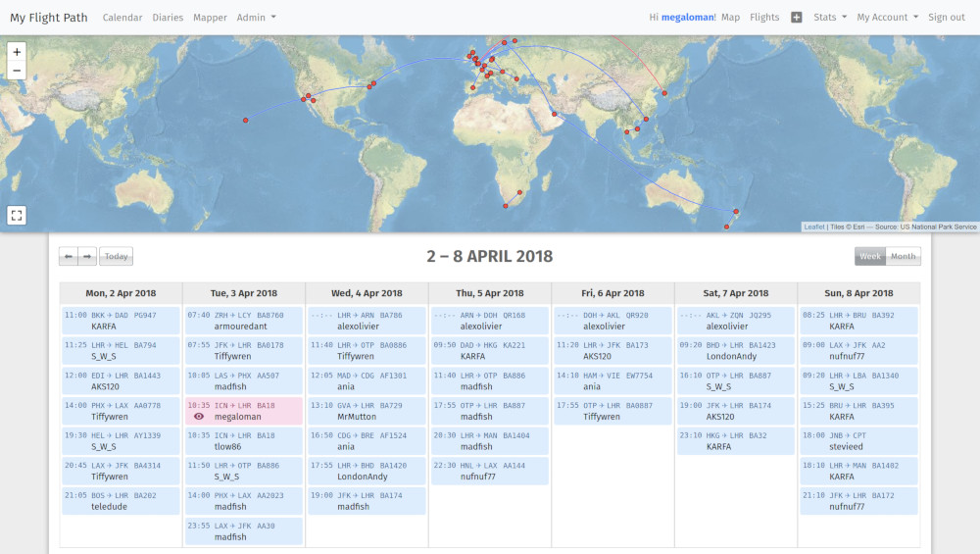This screenshot has width=980, height=554.
Task: Switch calendar to Week view
Action: tap(869, 257)
